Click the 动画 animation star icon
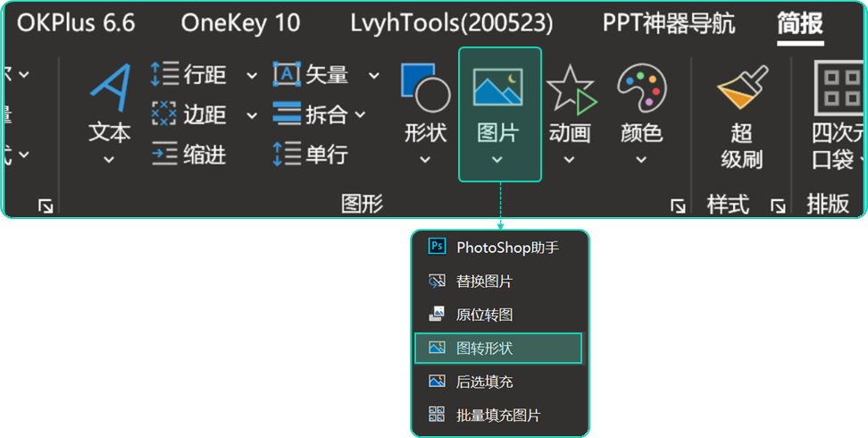The height and width of the screenshot is (438, 868). click(570, 89)
